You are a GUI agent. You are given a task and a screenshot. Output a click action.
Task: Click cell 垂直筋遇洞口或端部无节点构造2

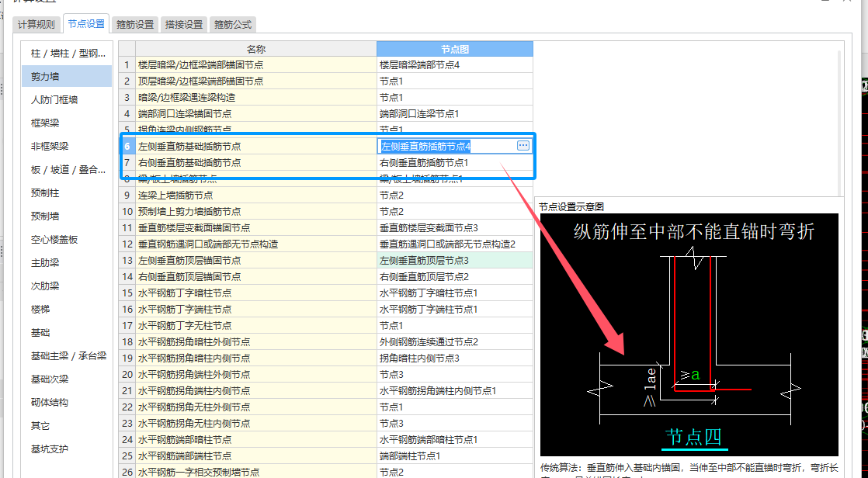tap(454, 244)
